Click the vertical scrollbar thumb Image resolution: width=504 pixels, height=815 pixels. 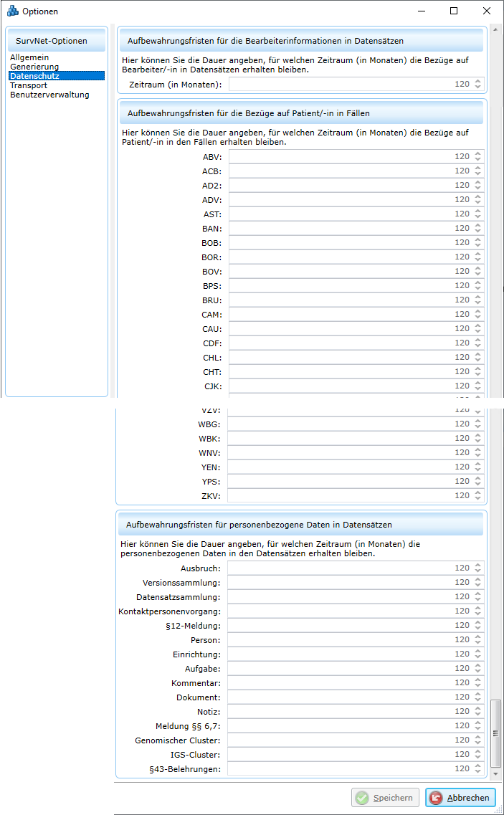coord(495,731)
